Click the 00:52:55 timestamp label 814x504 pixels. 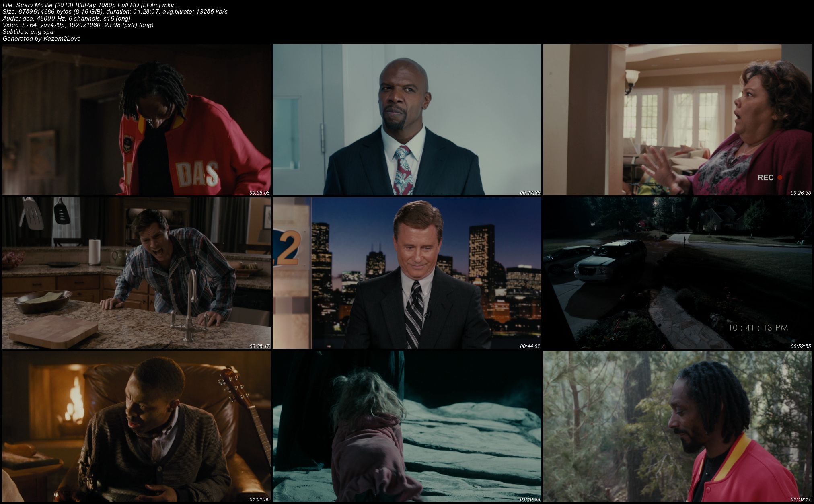(801, 346)
